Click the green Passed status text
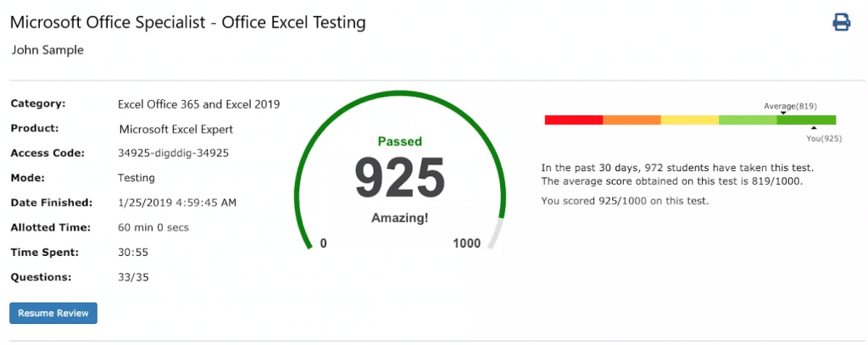This screenshot has height=345, width=868. coord(400,142)
